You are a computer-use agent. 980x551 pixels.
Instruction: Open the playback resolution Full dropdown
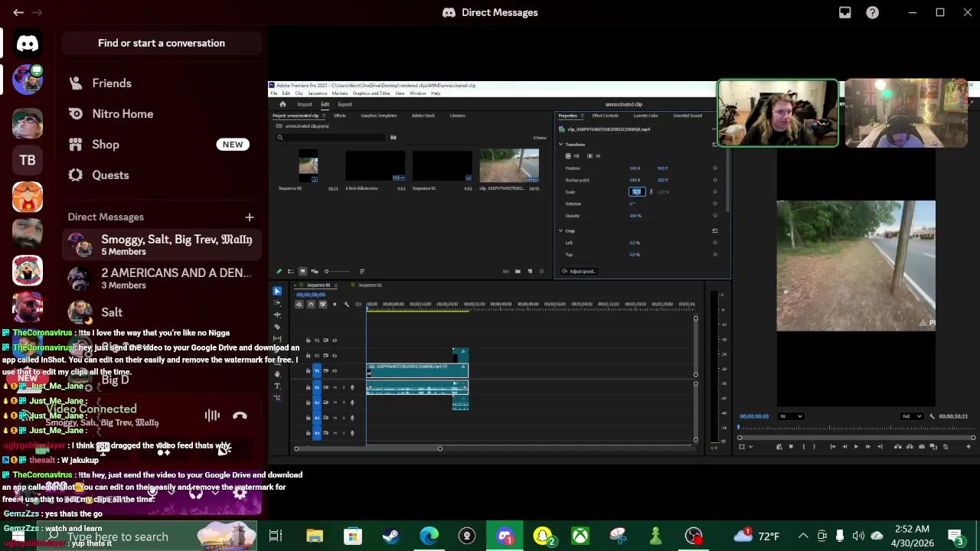(912, 416)
